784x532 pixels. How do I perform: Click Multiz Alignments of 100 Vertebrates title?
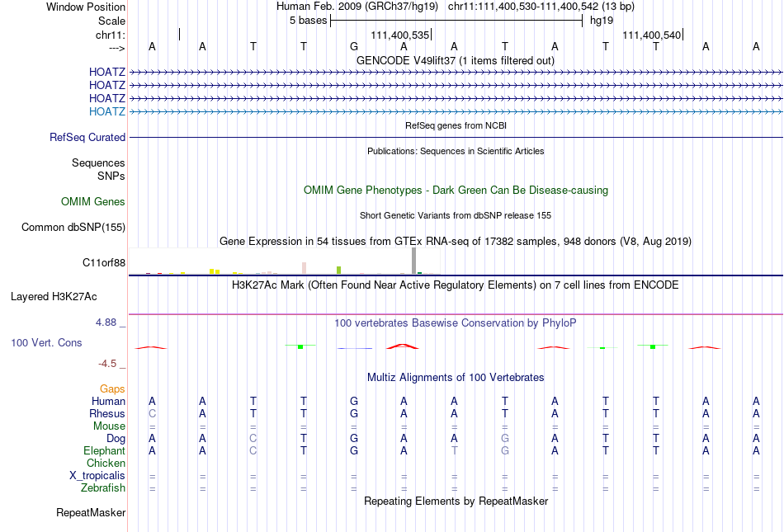456,377
